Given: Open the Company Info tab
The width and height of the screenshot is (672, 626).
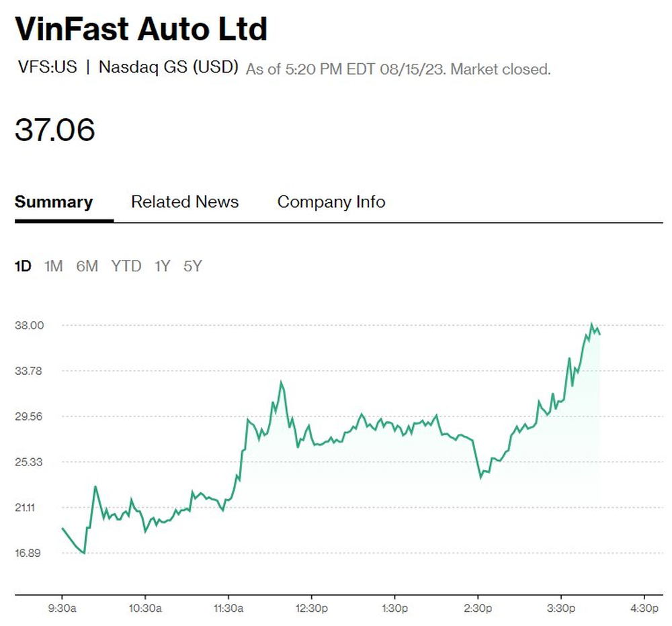Looking at the screenshot, I should 331,202.
